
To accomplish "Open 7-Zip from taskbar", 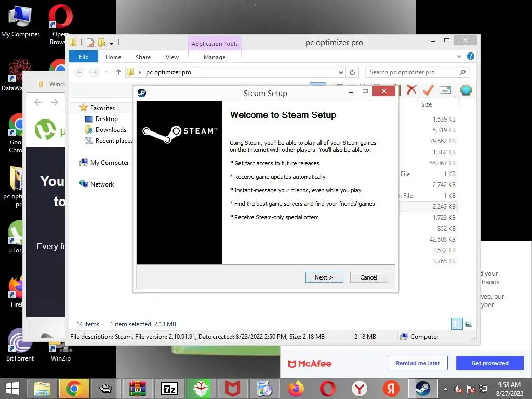I will click(169, 389).
